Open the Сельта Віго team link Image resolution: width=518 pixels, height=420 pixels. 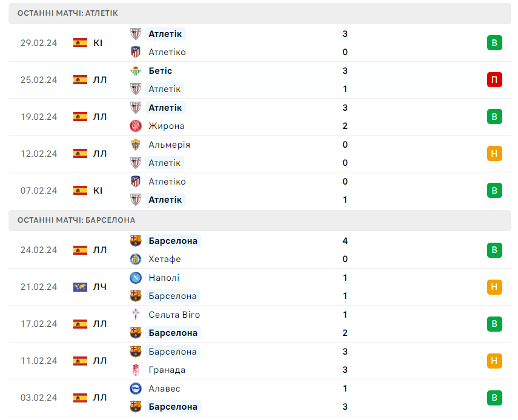coord(174,315)
